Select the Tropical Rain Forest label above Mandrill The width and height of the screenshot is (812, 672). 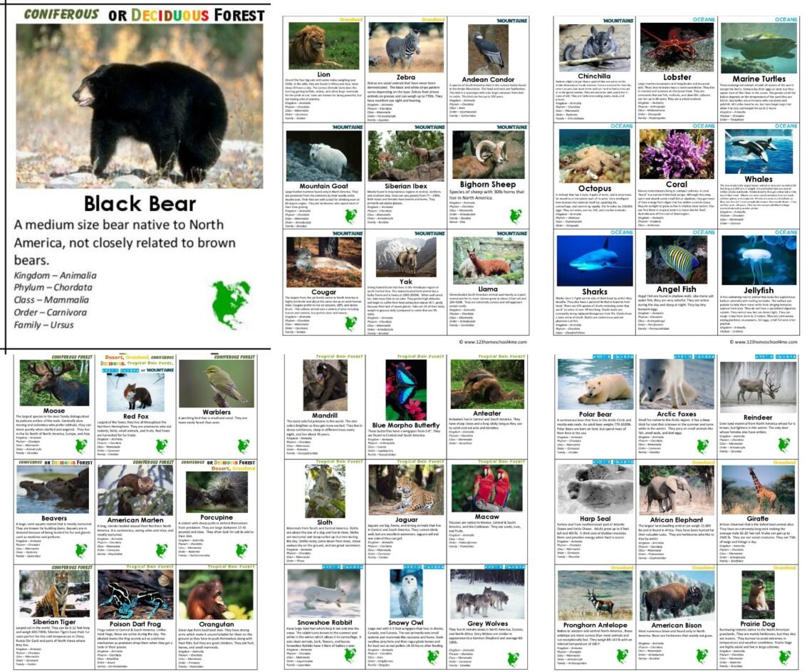(339, 356)
